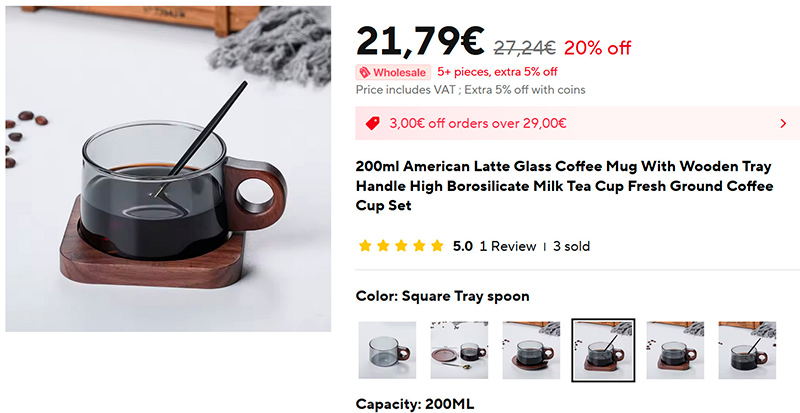Click the Wholesale tag icon badge

point(393,72)
